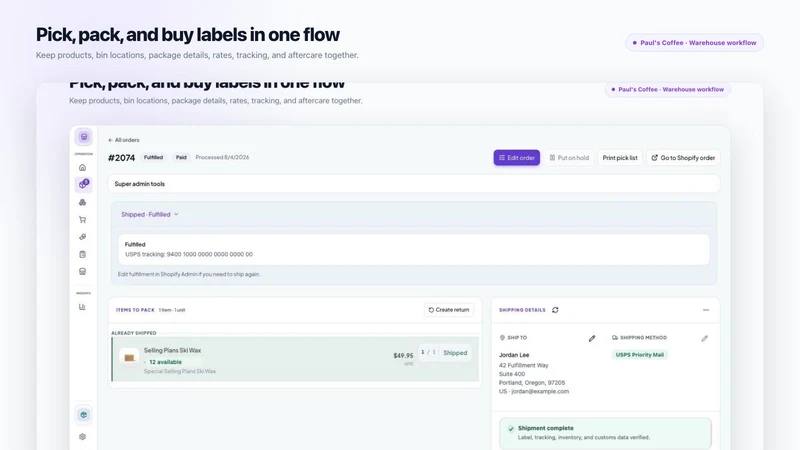This screenshot has height=450, width=800.
Task: Click the Shipment complete checkmark icon
Action: tap(511, 429)
